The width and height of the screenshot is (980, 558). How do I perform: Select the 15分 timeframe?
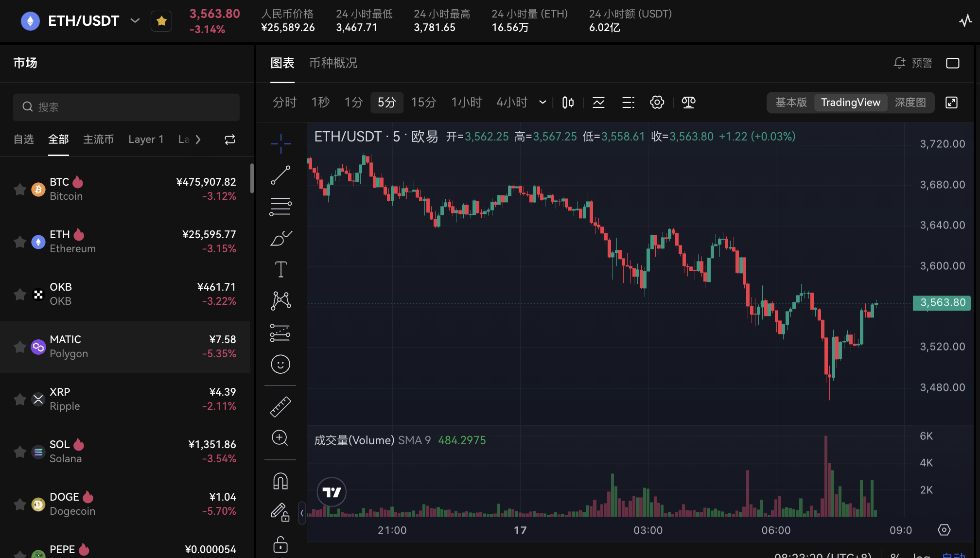click(x=423, y=102)
